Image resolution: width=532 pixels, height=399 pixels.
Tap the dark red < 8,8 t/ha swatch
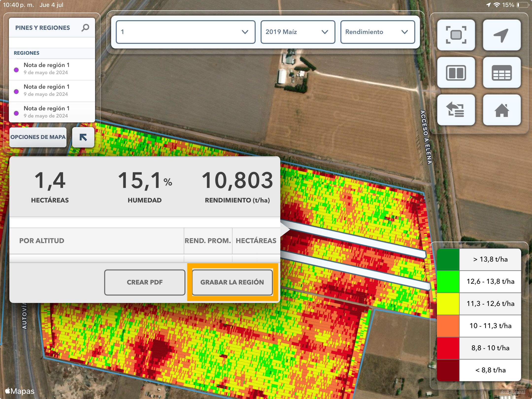click(x=448, y=370)
